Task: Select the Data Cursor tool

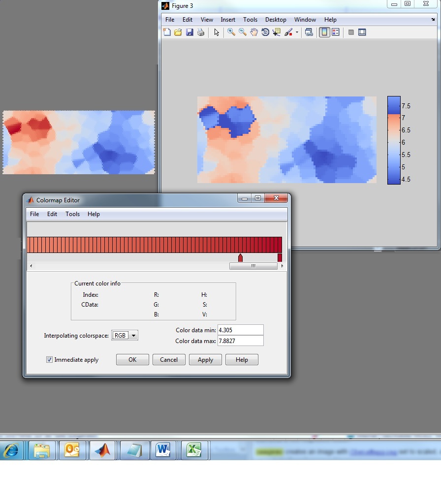Action: pos(277,32)
